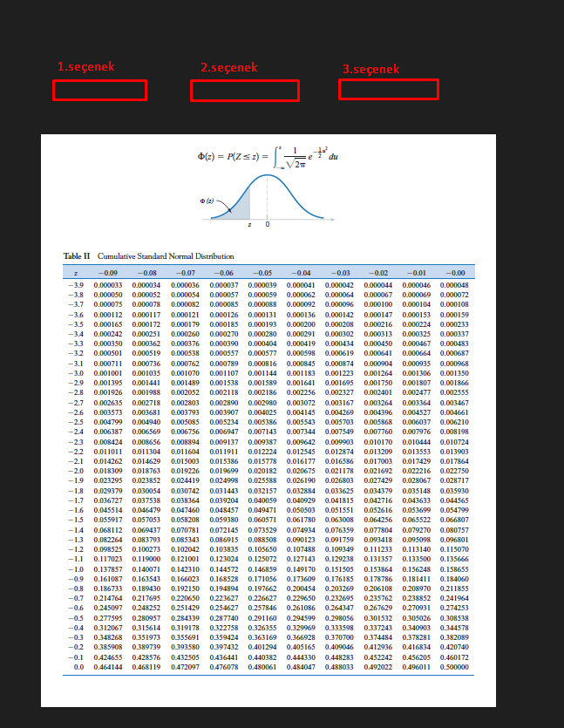Click the table value 0.500000
564x728 pixels.
coord(454,667)
